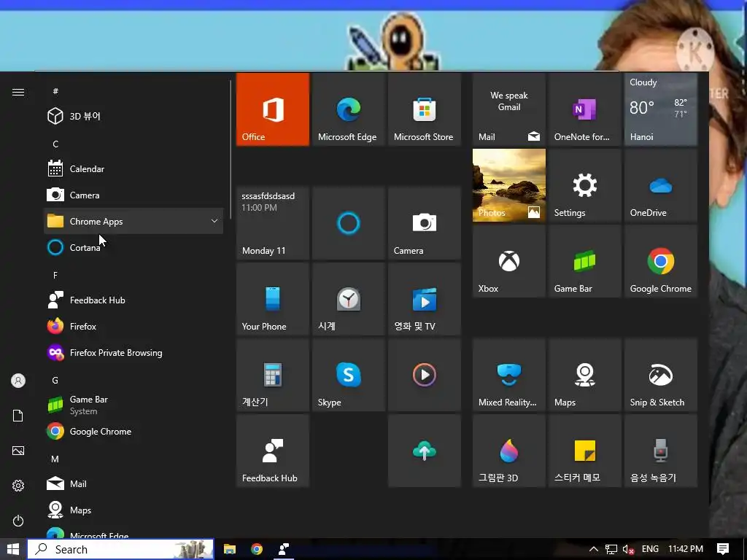
Task: Jump to letter G header
Action: 55,380
